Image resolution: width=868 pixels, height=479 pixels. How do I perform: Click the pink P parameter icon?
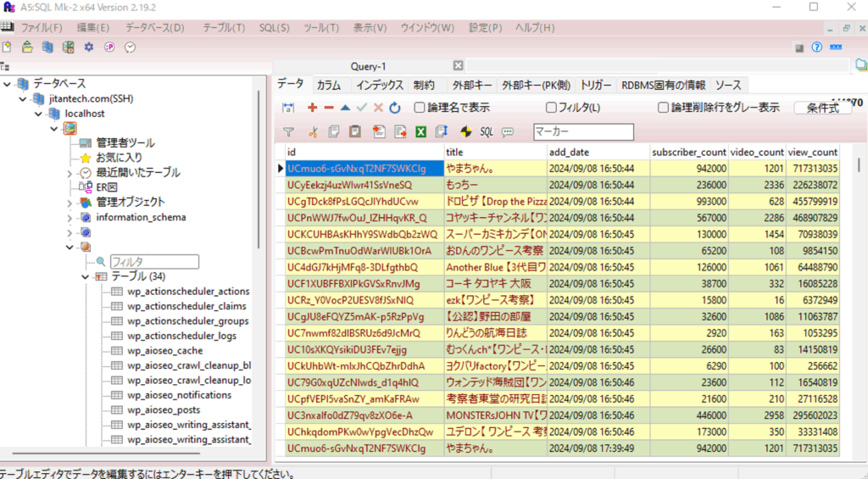pyautogui.click(x=109, y=47)
